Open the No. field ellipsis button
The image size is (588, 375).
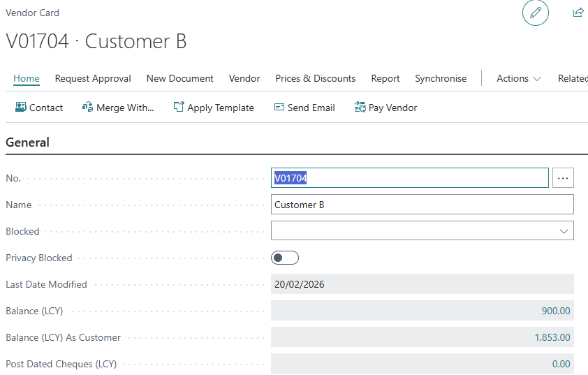coord(563,178)
